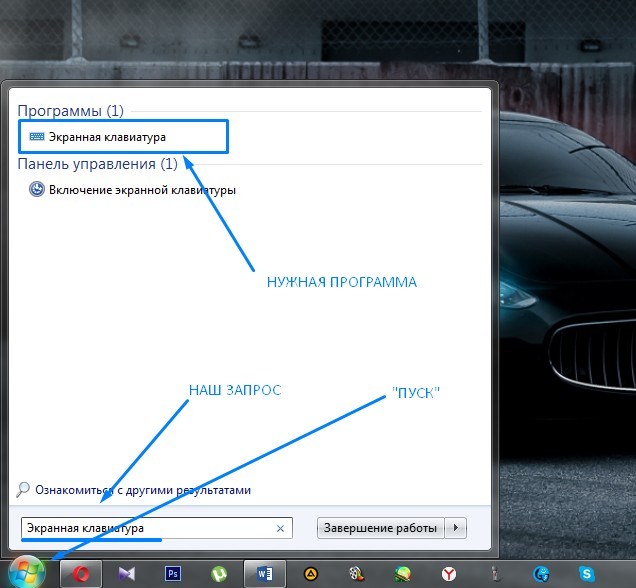
Task: Click icon beside Включение экранной клавиатуры
Action: (x=37, y=189)
